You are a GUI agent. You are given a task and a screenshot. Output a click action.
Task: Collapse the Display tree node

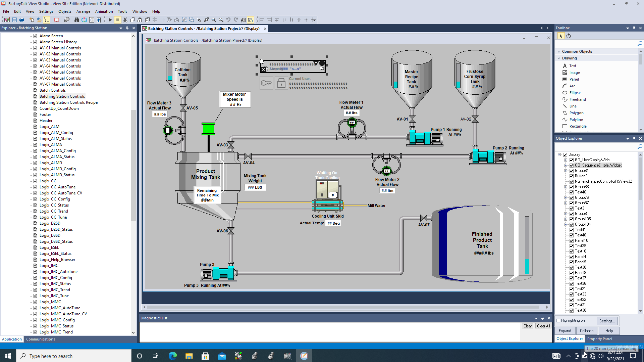[559, 154]
